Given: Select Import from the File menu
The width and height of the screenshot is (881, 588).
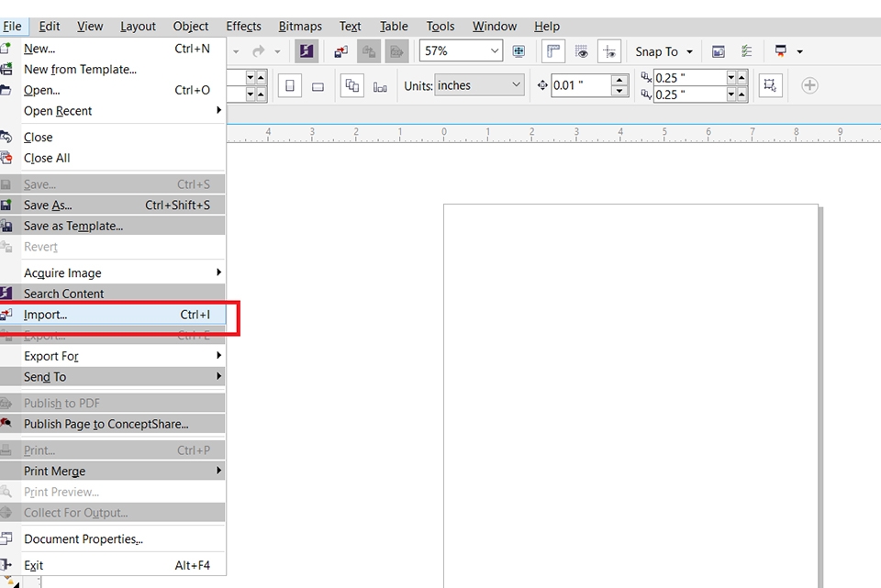Looking at the screenshot, I should [48, 315].
